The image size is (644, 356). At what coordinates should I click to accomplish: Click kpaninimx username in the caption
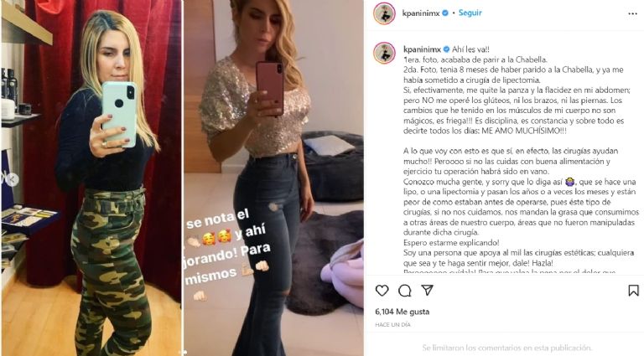[x=423, y=49]
